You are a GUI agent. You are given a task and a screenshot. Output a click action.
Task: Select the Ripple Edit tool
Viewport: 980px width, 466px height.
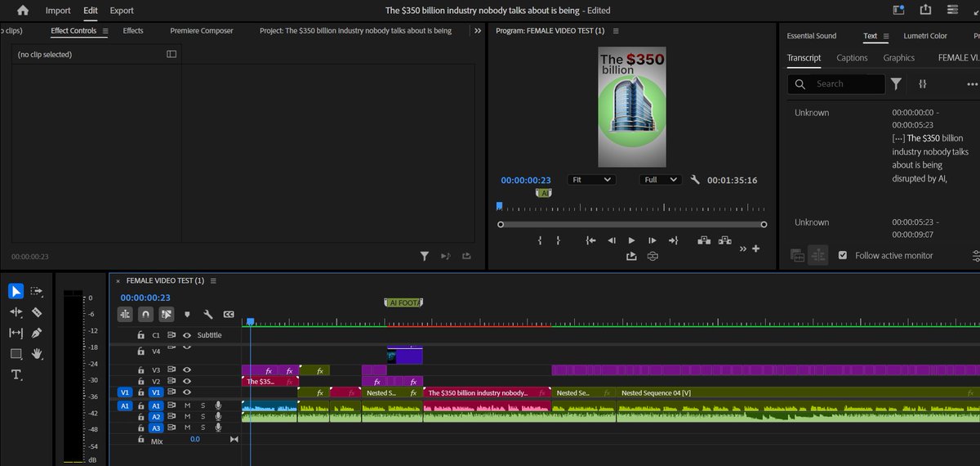pyautogui.click(x=16, y=312)
